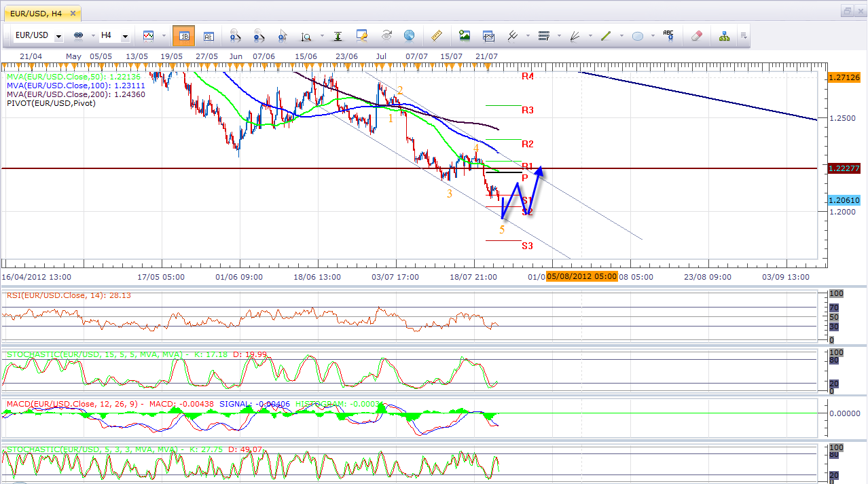Click the blue globe icon

click(409, 36)
